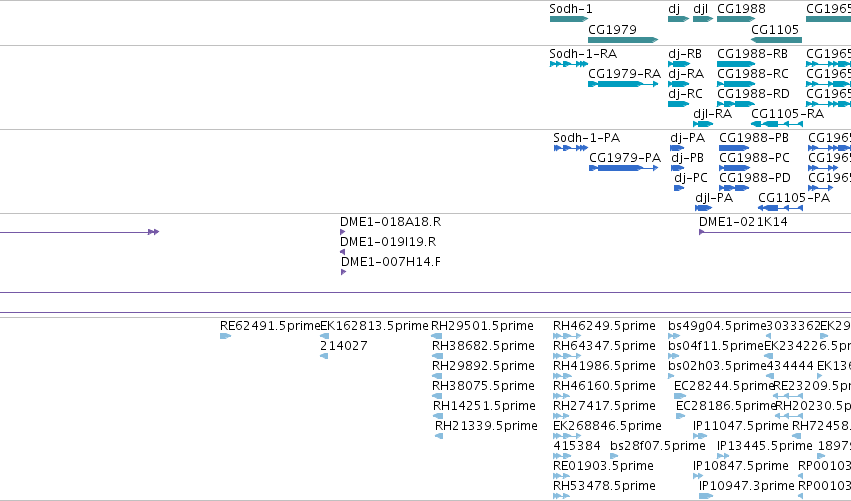The height and width of the screenshot is (501, 851).
Task: Select the IP10947.3prime EST
Action: tap(706, 497)
